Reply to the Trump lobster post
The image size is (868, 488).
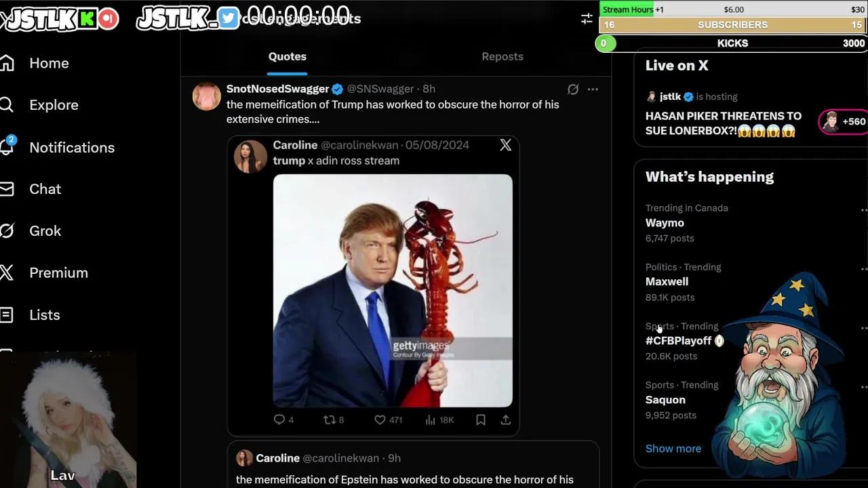click(x=283, y=420)
